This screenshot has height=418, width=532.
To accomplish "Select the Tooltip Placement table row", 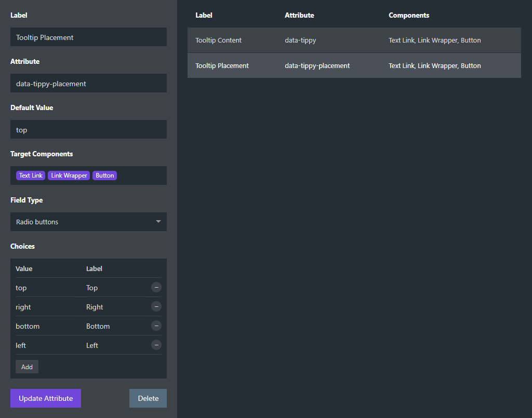I will tap(354, 66).
